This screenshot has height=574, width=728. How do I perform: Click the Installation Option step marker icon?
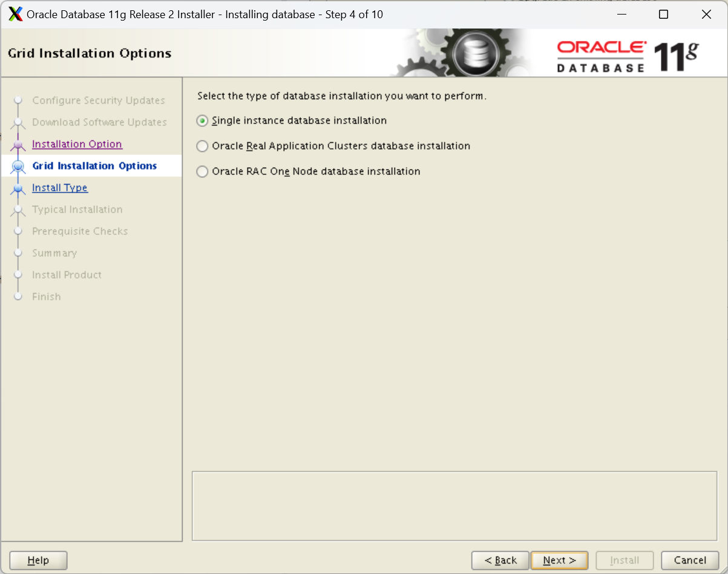[x=18, y=145]
